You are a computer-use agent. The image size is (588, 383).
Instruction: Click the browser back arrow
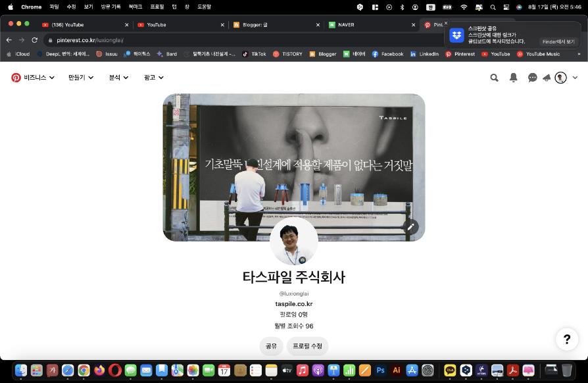point(9,40)
